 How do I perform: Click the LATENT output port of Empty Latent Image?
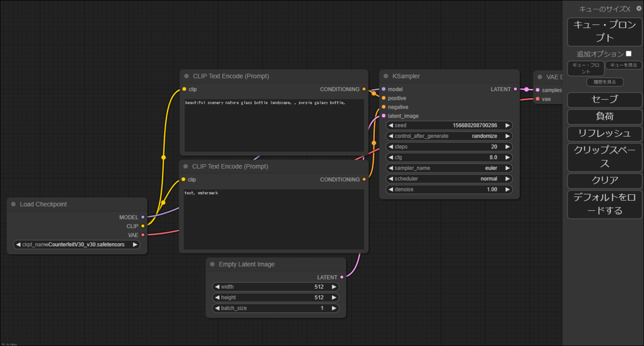341,277
